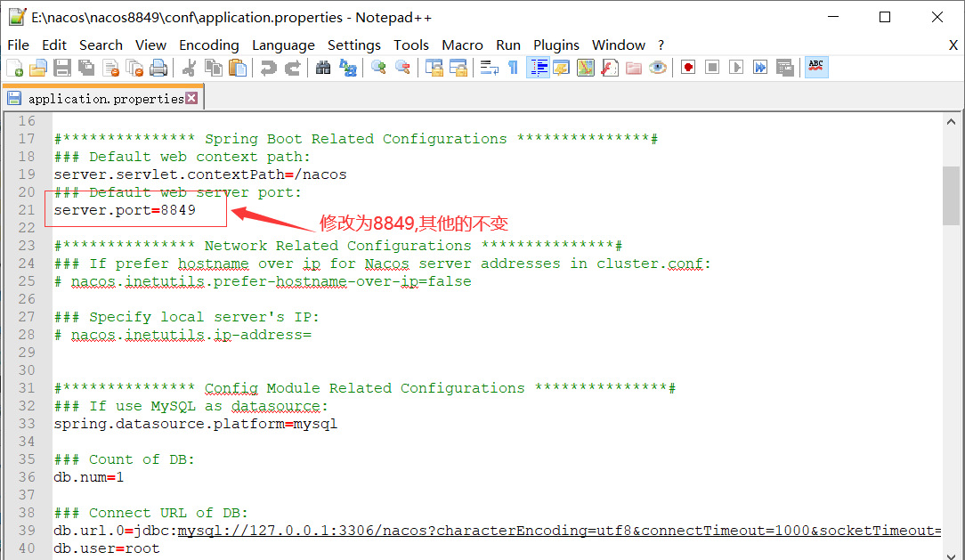This screenshot has height=560, width=965.
Task: Zoom out with the magnifier minus icon
Action: (402, 68)
